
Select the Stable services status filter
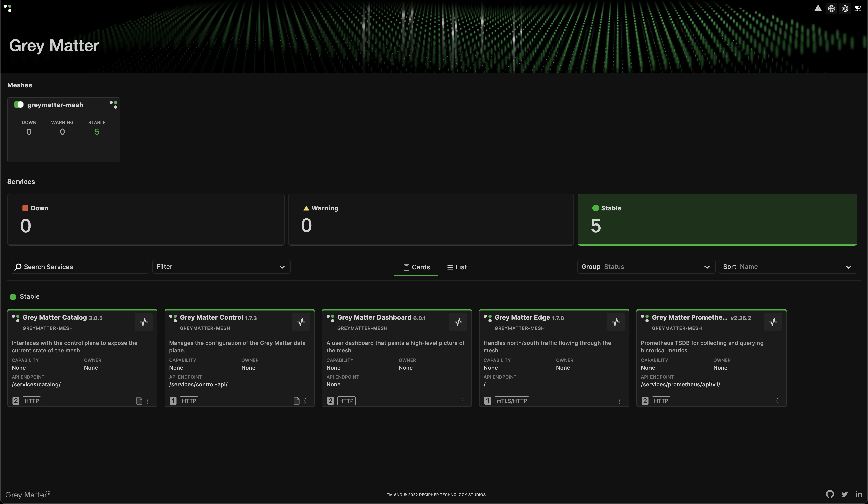[x=717, y=219]
